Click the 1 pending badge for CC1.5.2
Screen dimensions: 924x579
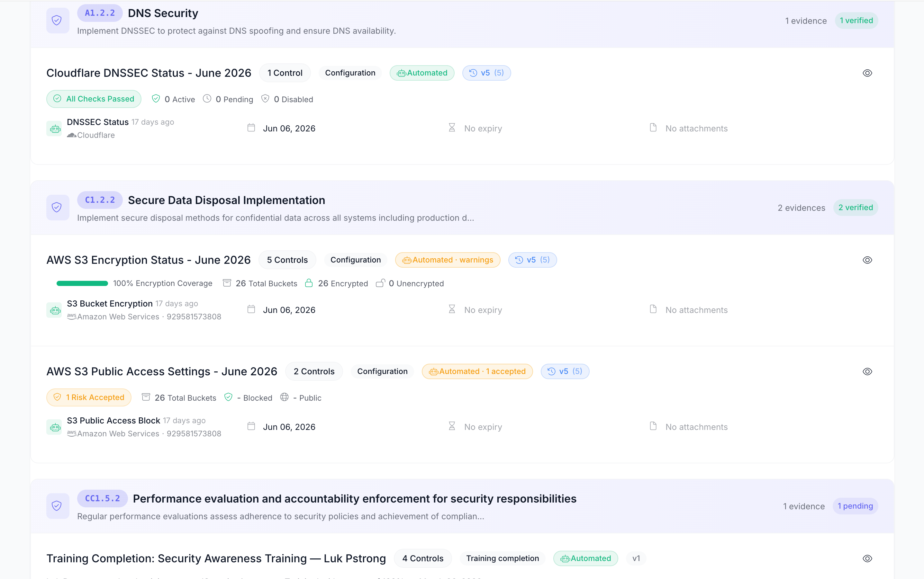pos(855,506)
